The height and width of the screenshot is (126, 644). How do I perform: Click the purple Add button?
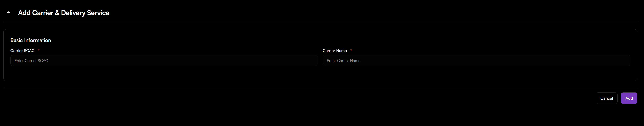point(629,98)
